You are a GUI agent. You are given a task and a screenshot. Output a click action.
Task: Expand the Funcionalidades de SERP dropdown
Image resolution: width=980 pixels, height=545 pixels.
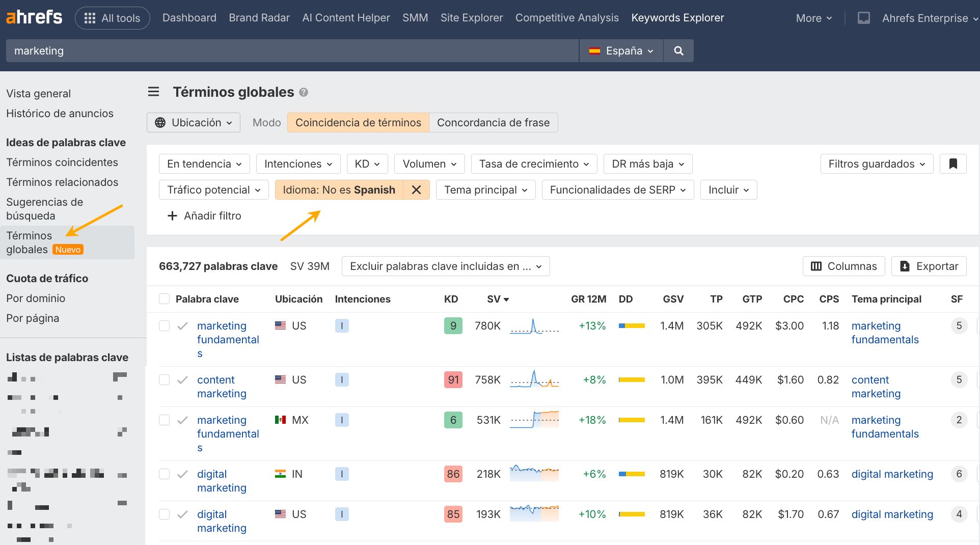click(617, 190)
